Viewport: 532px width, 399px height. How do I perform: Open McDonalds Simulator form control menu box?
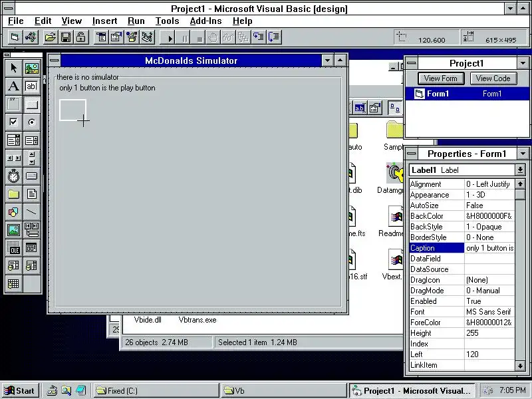[x=55, y=61]
